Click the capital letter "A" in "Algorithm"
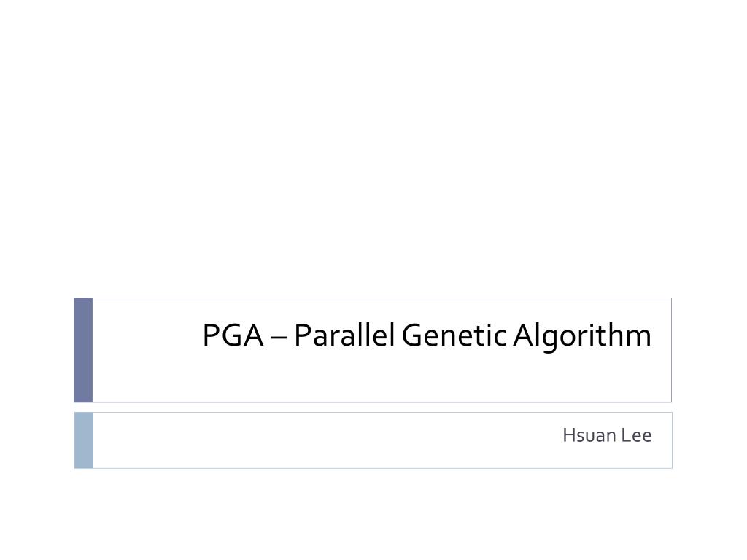This screenshot has width=747, height=560. [x=524, y=335]
